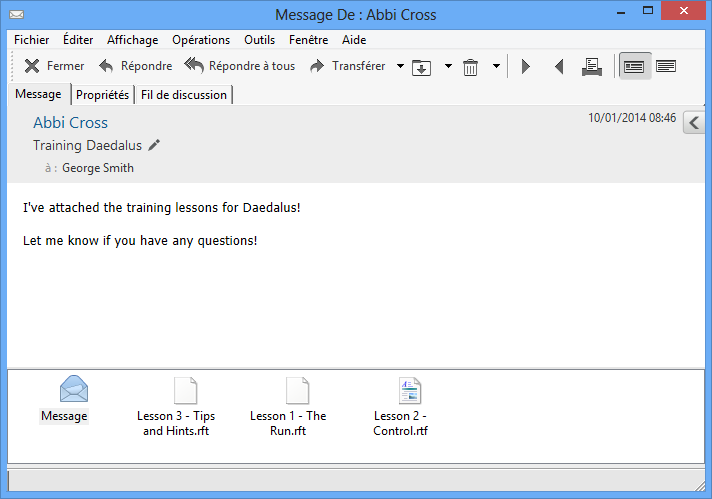Select the Message tab
Image resolution: width=712 pixels, height=499 pixels.
[x=39, y=94]
